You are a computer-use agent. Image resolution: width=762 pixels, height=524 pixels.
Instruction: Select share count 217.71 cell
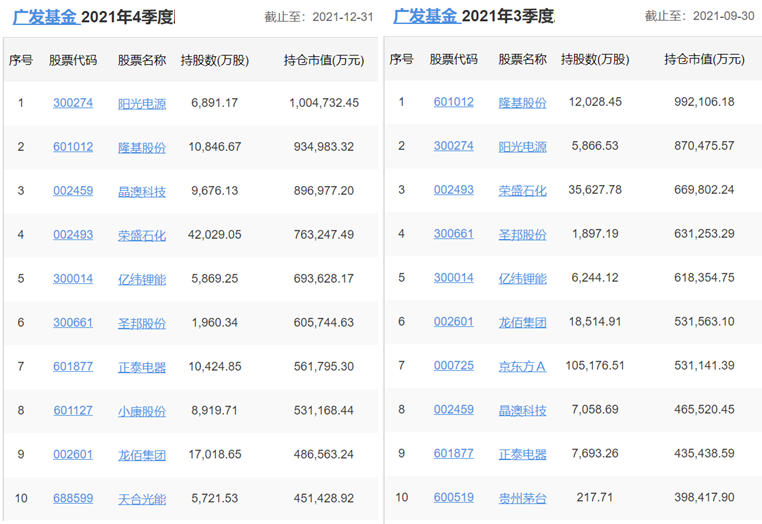595,497
